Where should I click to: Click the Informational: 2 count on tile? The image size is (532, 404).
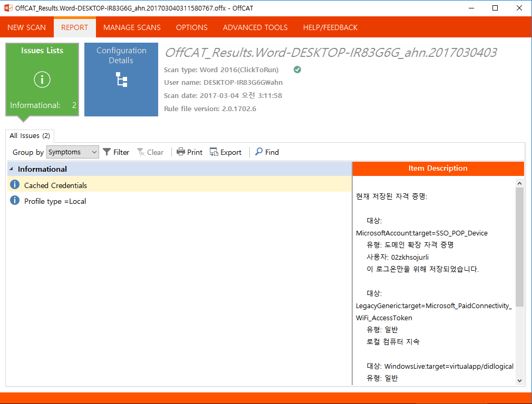click(43, 105)
